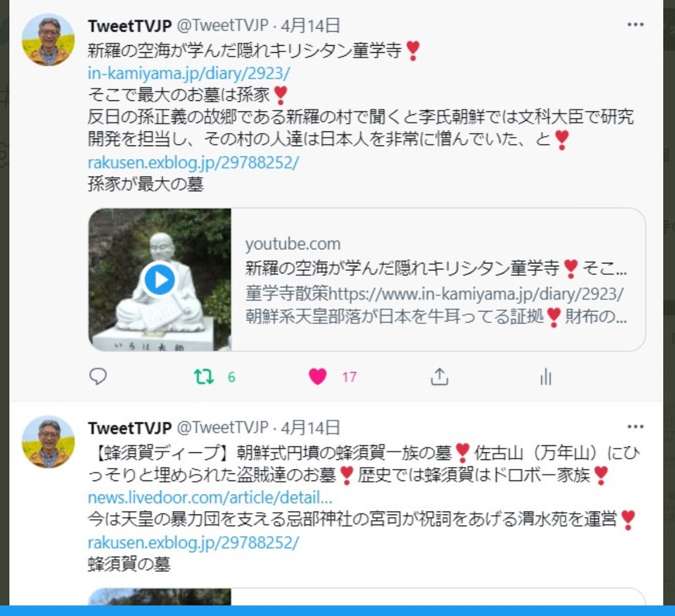View analytics bar chart icon

[545, 377]
